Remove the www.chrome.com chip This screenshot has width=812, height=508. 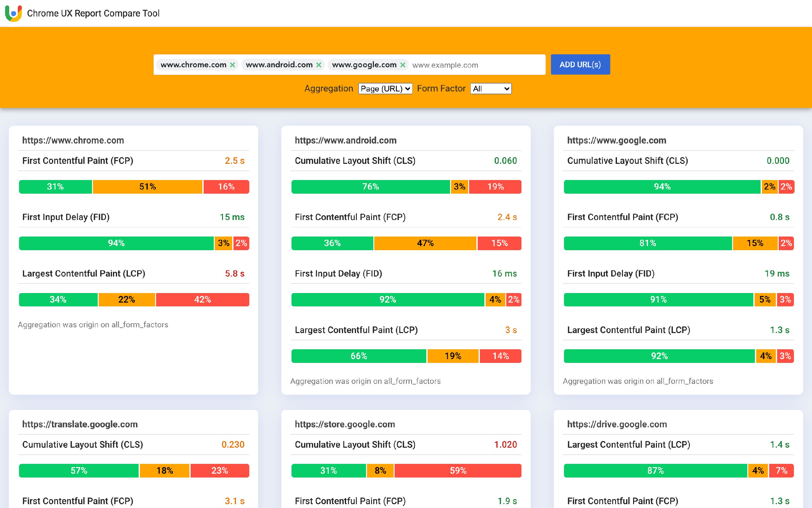point(232,65)
